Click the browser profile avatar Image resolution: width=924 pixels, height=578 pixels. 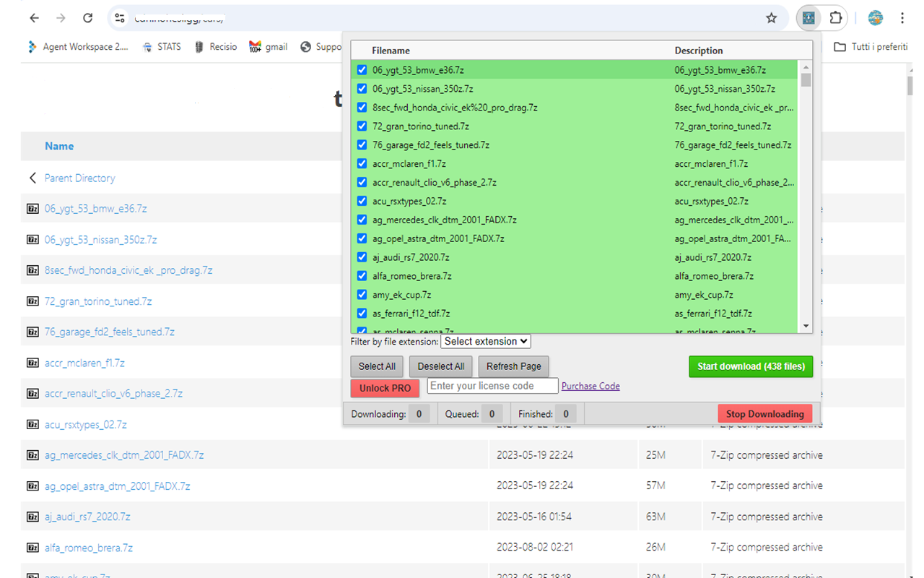(x=875, y=18)
